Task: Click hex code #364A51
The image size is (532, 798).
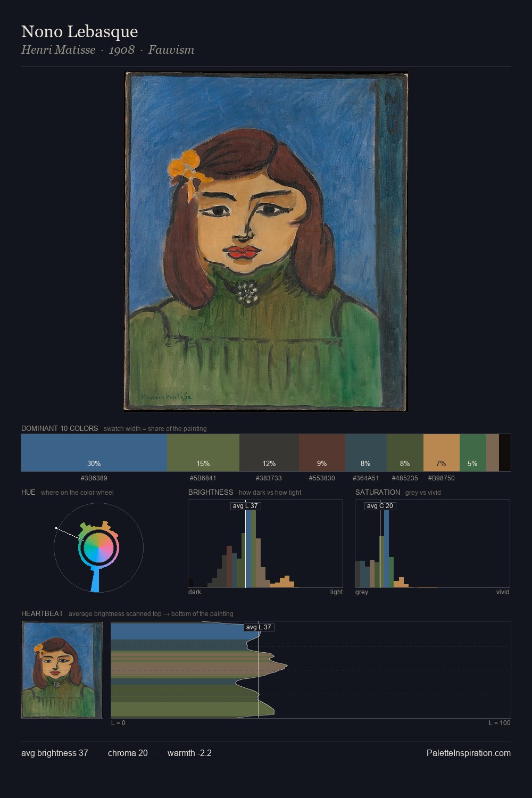Action: (x=366, y=478)
